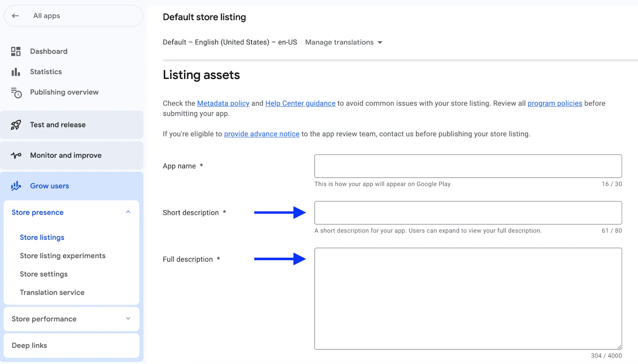Click the Grow users chart icon

[16, 186]
